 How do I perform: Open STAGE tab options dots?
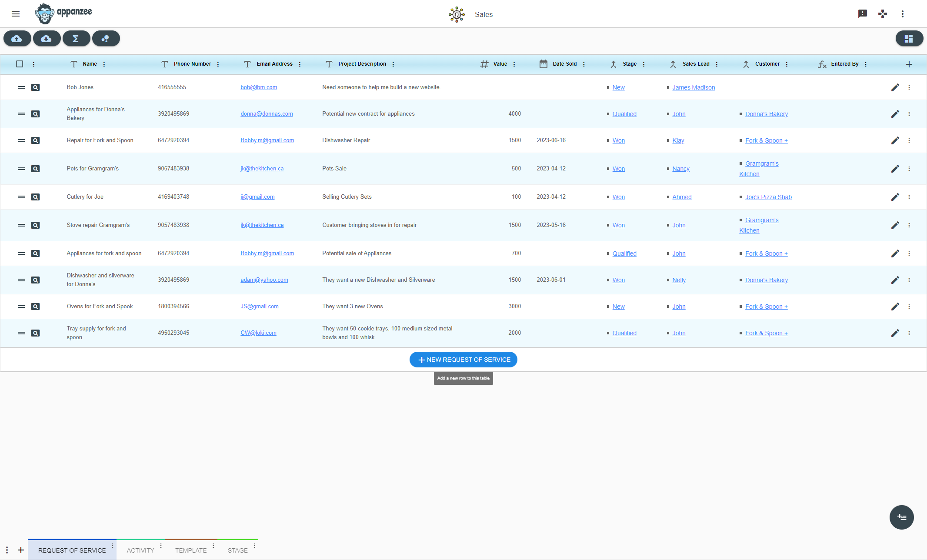[255, 545]
